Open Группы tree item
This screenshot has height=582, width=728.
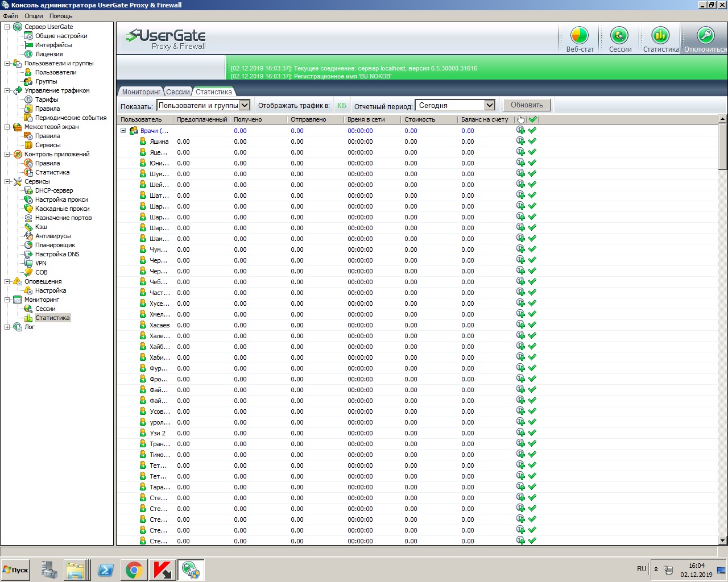(46, 81)
